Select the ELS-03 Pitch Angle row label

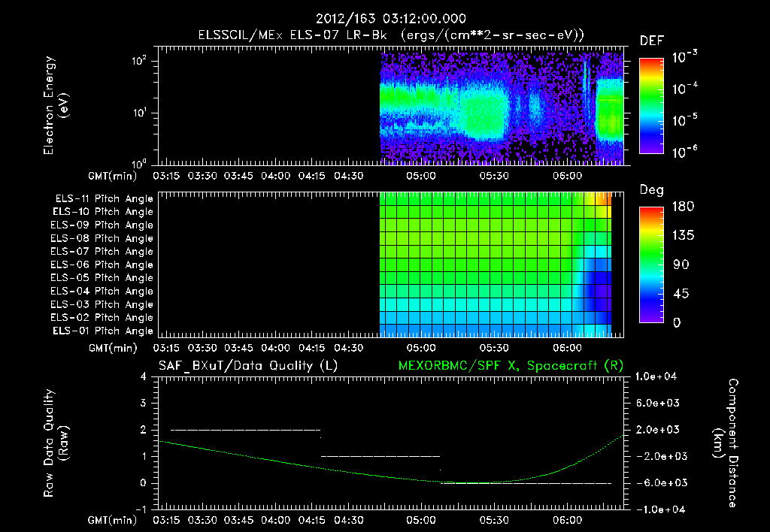click(x=102, y=304)
